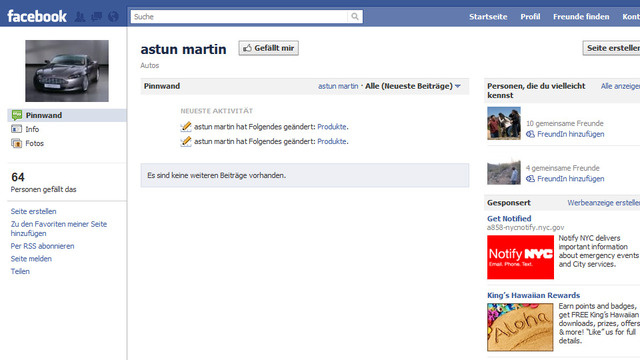Click the Pinnwand speech bubble icon
Screen dimensions: 640x360
coord(17,115)
